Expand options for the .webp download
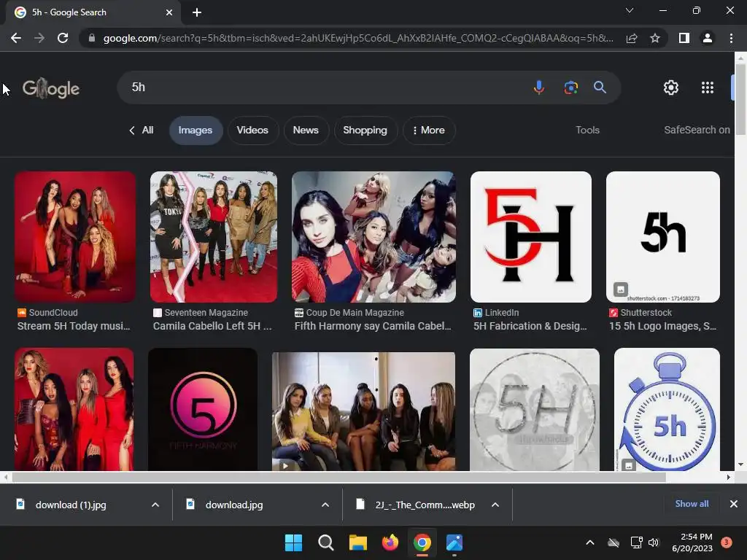This screenshot has width=747, height=560. [495, 505]
